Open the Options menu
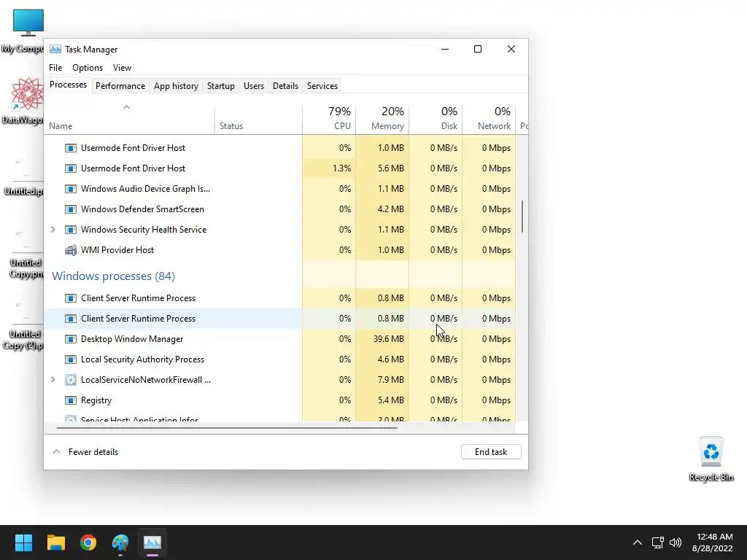Screen dimensions: 747x560 [88, 68]
